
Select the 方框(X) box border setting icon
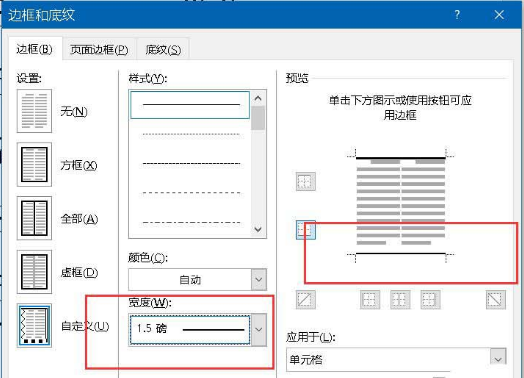pyautogui.click(x=34, y=164)
